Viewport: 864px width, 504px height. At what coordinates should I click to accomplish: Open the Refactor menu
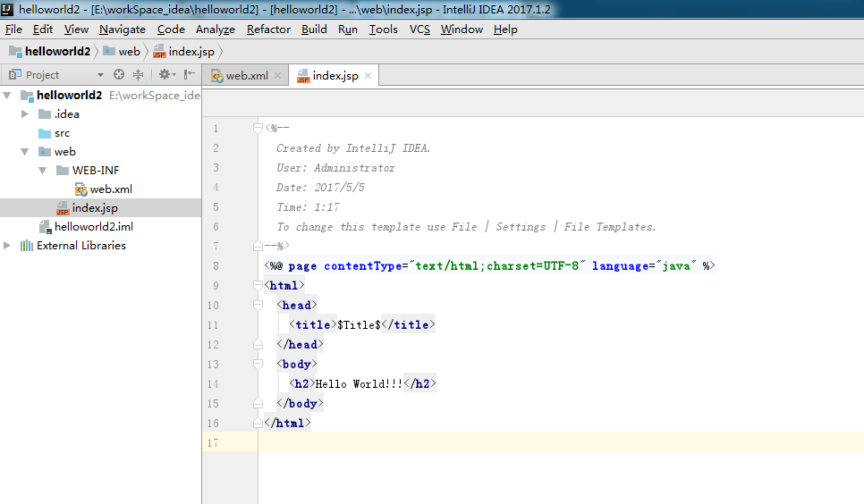(268, 29)
